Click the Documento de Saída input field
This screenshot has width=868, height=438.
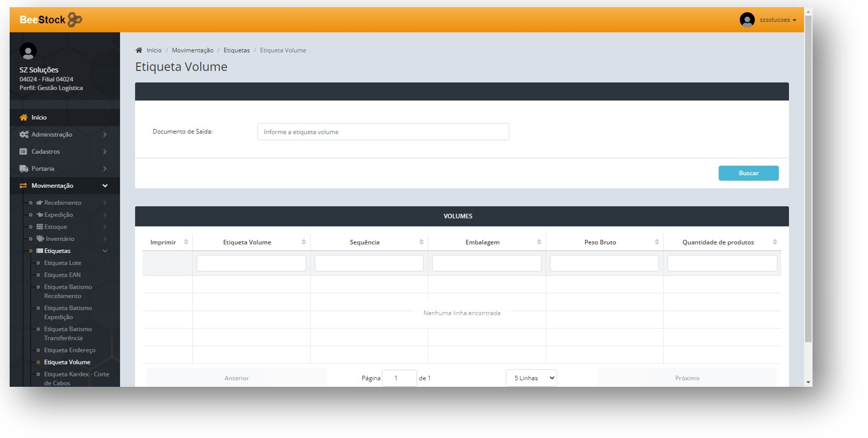[383, 132]
